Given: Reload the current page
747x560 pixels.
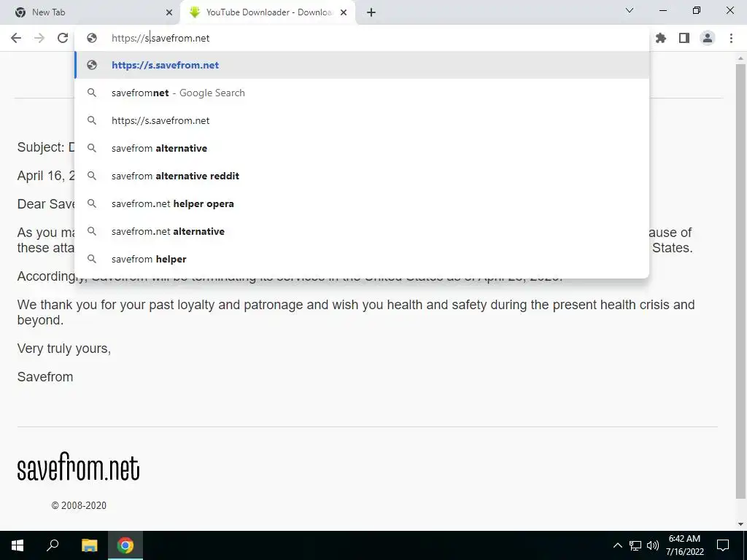Looking at the screenshot, I should [63, 38].
